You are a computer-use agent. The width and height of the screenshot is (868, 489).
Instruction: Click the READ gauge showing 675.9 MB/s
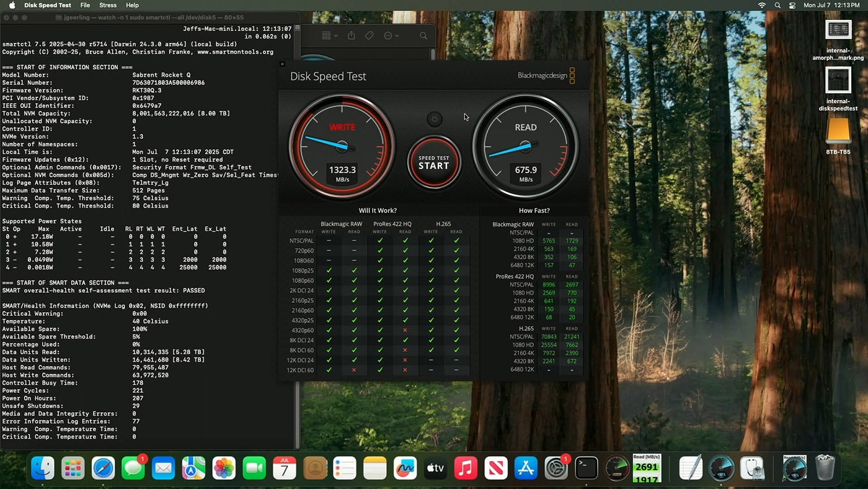(x=526, y=146)
